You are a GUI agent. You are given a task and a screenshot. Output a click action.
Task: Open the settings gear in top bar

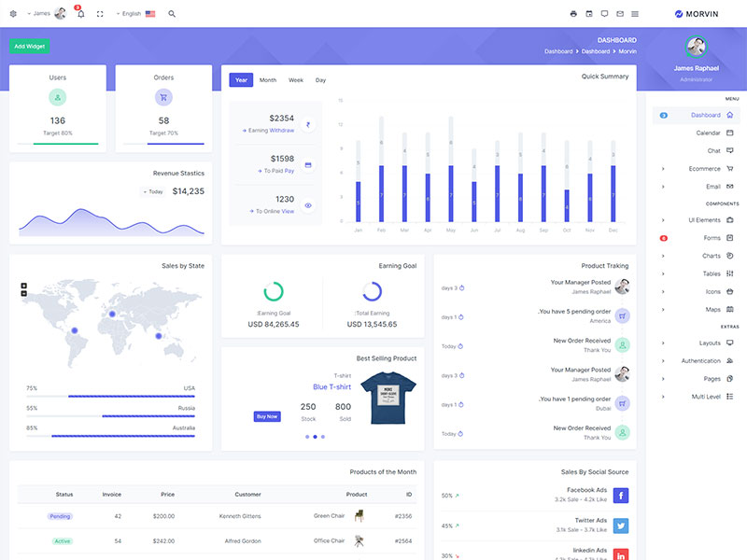(x=13, y=14)
